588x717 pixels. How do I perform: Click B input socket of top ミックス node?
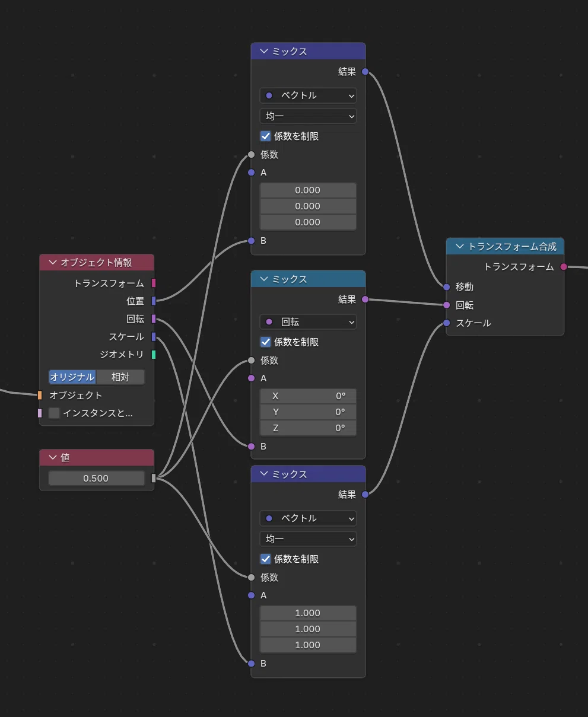coord(251,241)
